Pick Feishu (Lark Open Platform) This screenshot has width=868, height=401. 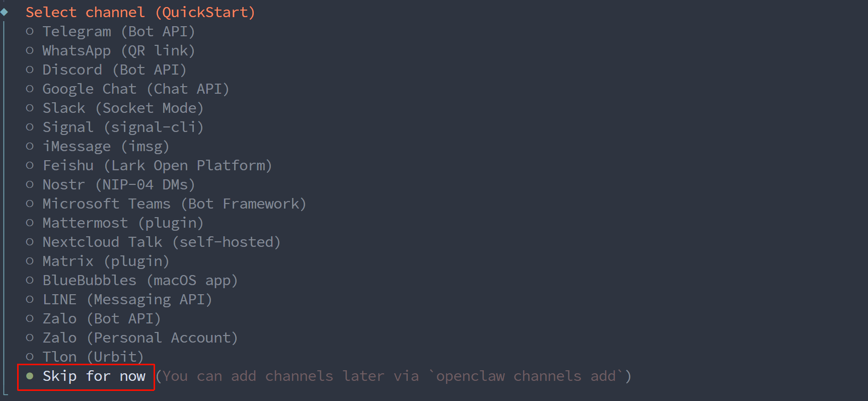(157, 166)
